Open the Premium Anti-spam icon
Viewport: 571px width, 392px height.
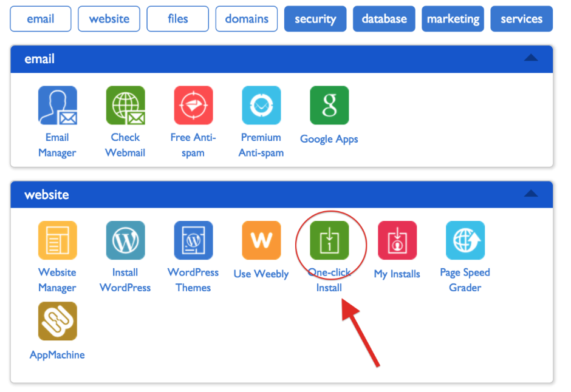pos(261,106)
